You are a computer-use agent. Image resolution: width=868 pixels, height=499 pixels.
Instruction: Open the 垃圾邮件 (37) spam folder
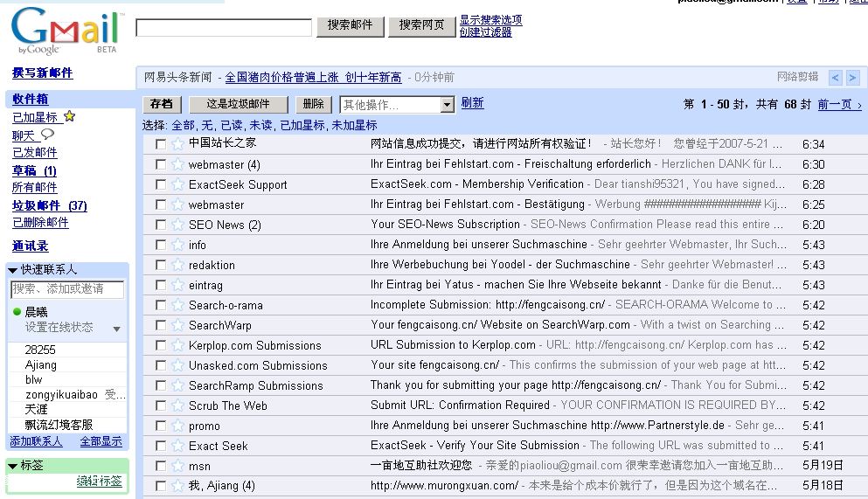coord(50,205)
